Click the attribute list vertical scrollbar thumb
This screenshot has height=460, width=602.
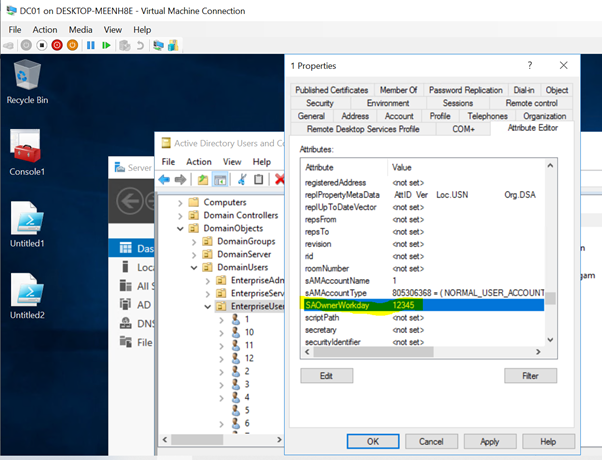tap(551, 298)
